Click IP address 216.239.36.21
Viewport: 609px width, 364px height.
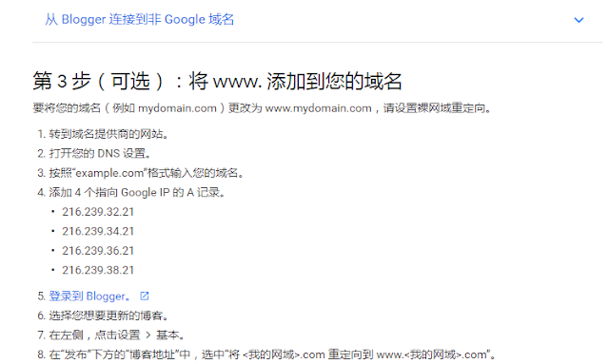[x=98, y=251]
